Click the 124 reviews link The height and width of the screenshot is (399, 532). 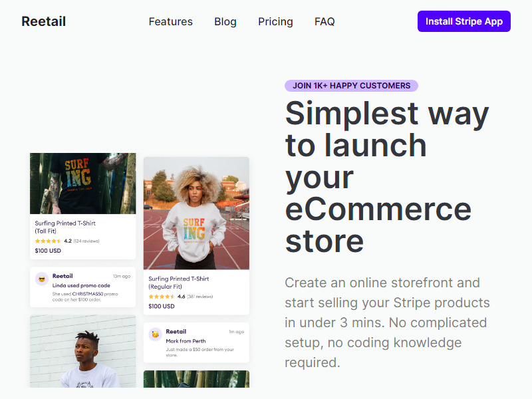pos(86,241)
